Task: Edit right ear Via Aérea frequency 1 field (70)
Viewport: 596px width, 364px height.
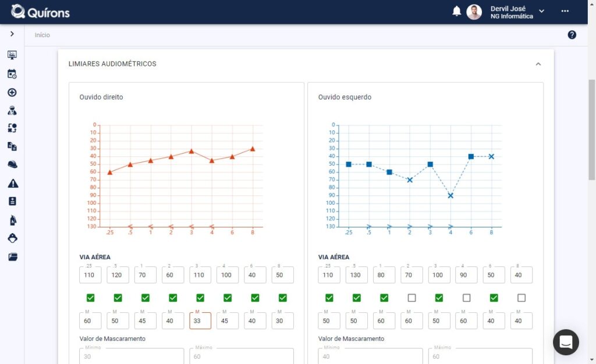Action: coord(145,275)
